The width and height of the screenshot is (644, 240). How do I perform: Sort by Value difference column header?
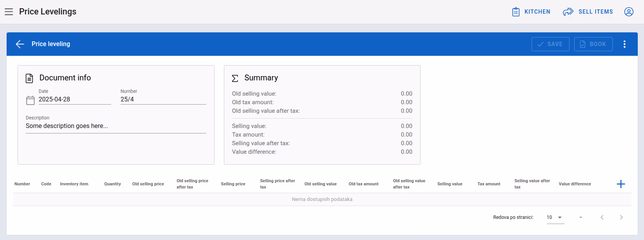[575, 184]
